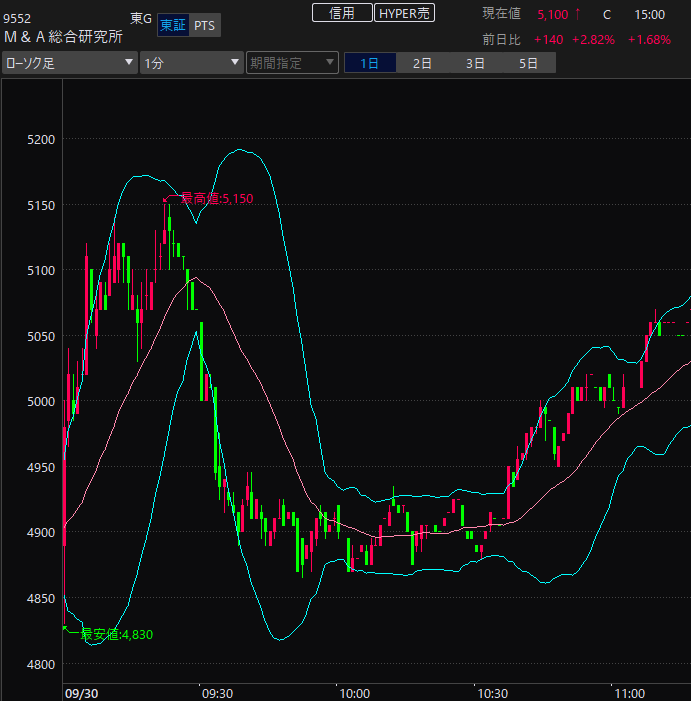This screenshot has width=691, height=701.
Task: Click the 10:00 time axis label
Action: tap(355, 693)
